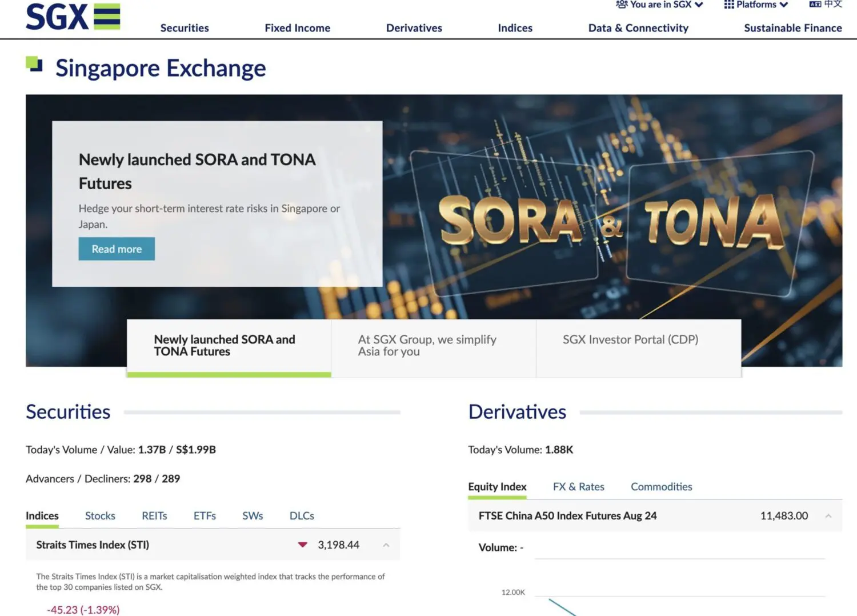Click the SORA & TONA banner image
This screenshot has height=616, width=857.
pyautogui.click(x=611, y=223)
